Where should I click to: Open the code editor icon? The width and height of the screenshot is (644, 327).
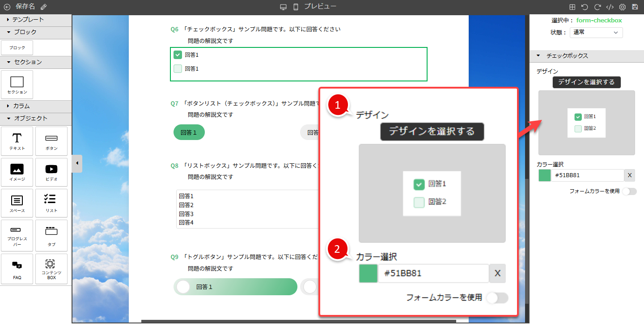pyautogui.click(x=610, y=7)
